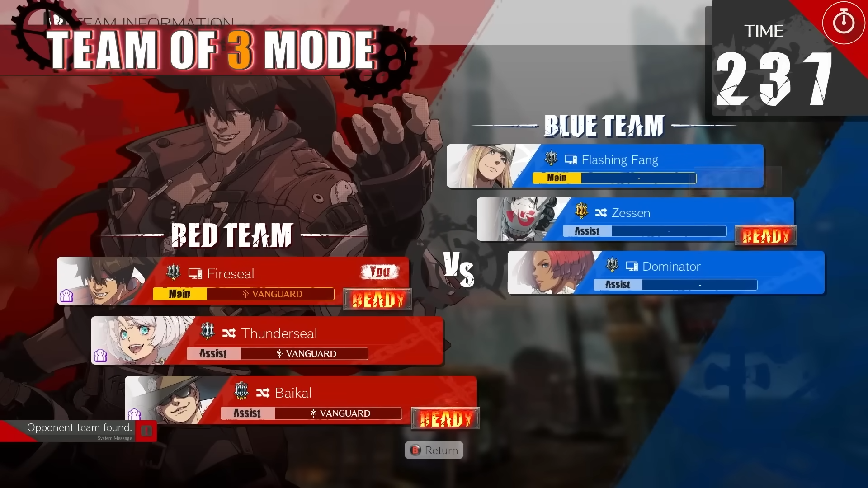Click the Fireseal character portrait thumbnail
This screenshot has height=488, width=868.
[110, 283]
